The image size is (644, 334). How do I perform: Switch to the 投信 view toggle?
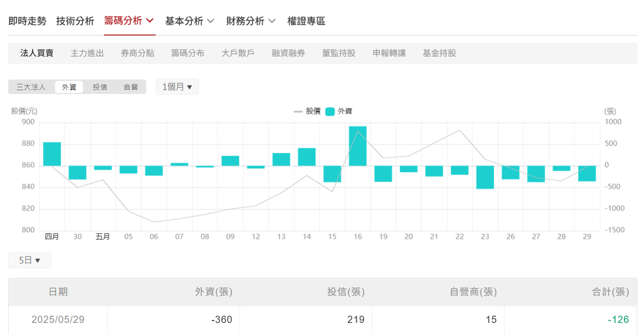(100, 87)
